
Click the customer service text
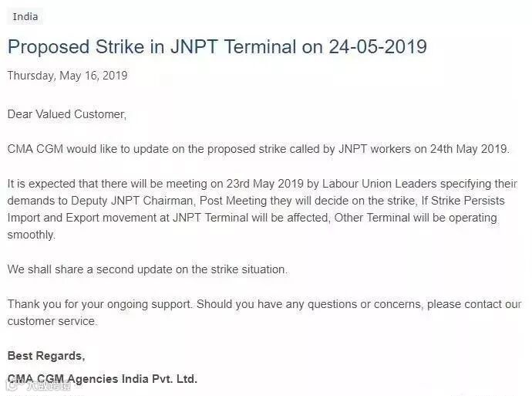click(x=52, y=321)
